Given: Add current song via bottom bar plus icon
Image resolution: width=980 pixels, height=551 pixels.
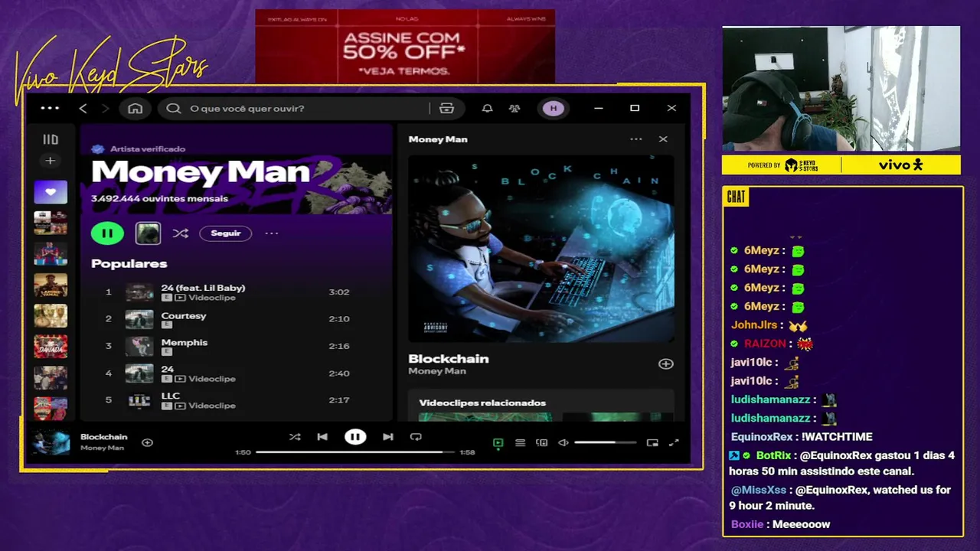Looking at the screenshot, I should click(147, 442).
